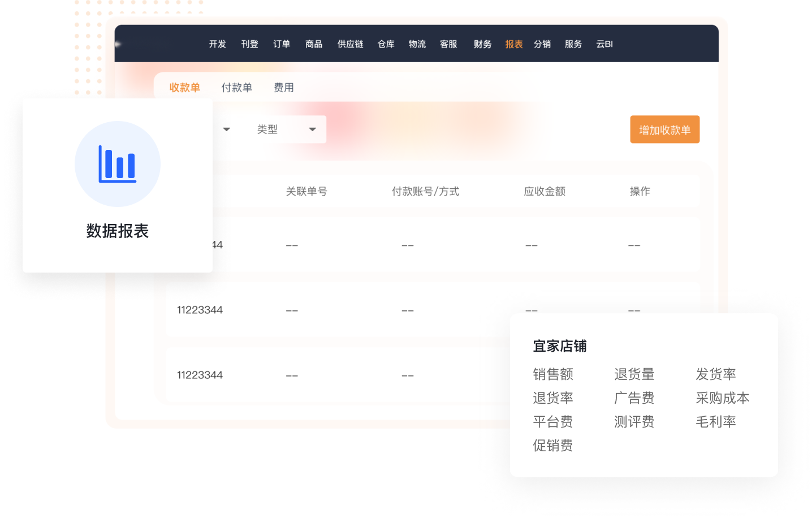
Task: Select the 收款单 tab
Action: 184,88
